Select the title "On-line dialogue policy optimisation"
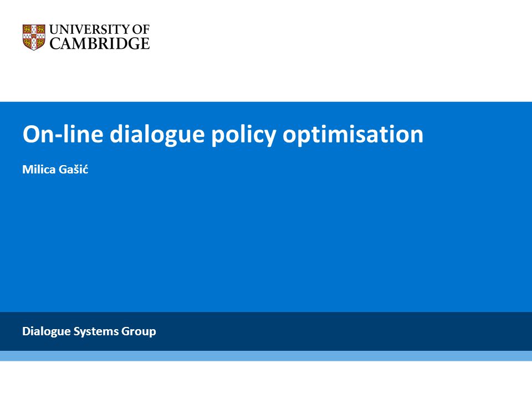Image resolution: width=532 pixels, height=399 pixels. point(223,135)
